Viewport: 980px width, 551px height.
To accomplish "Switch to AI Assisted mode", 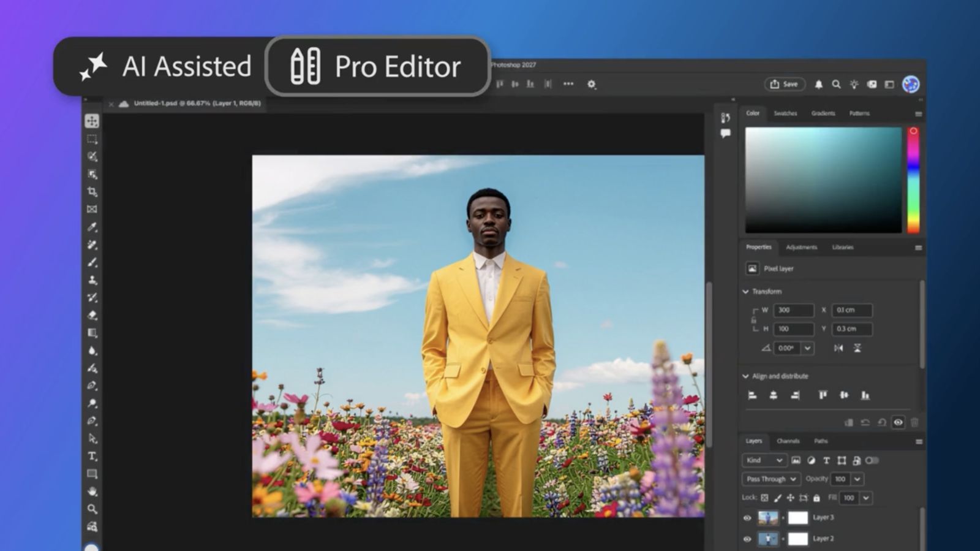I will (165, 66).
